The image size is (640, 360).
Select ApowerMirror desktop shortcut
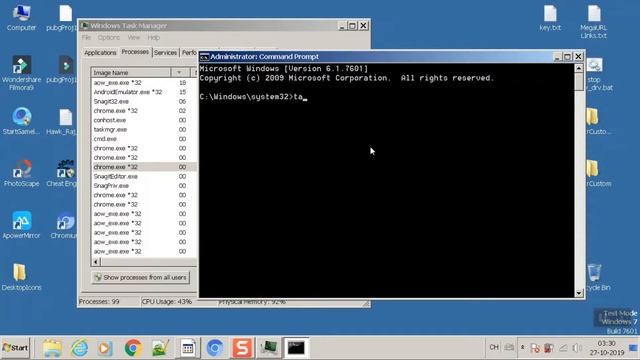[x=21, y=225]
